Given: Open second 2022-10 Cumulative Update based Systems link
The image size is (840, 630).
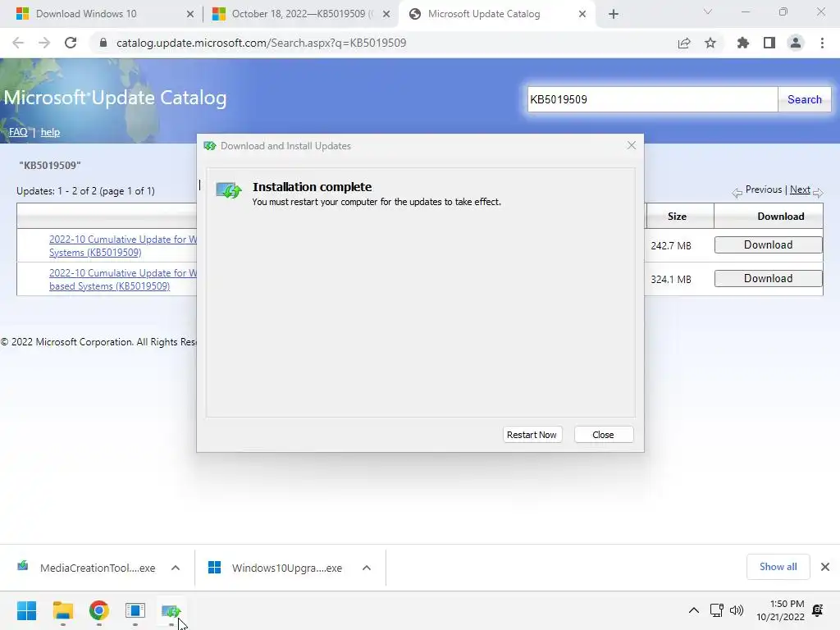Looking at the screenshot, I should coord(123,280).
